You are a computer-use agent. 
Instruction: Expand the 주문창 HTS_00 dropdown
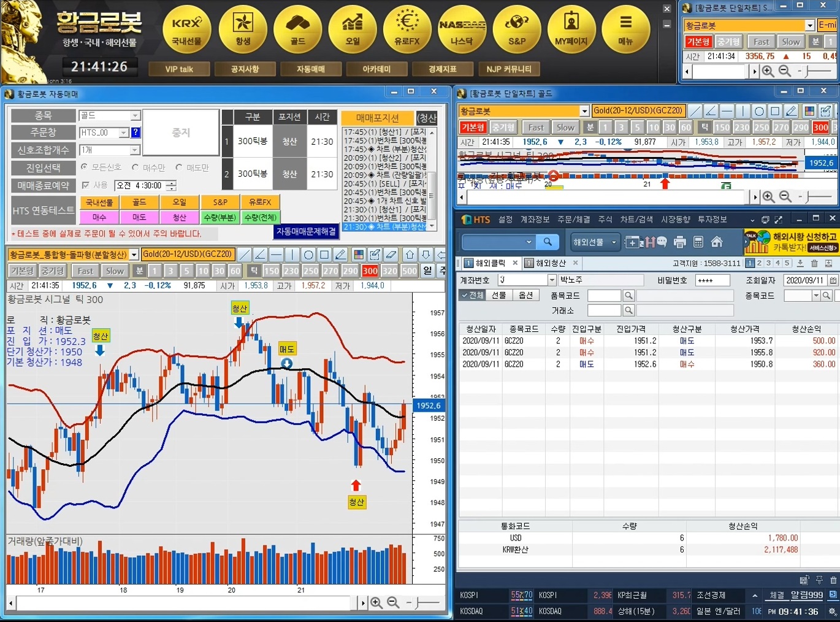(124, 132)
